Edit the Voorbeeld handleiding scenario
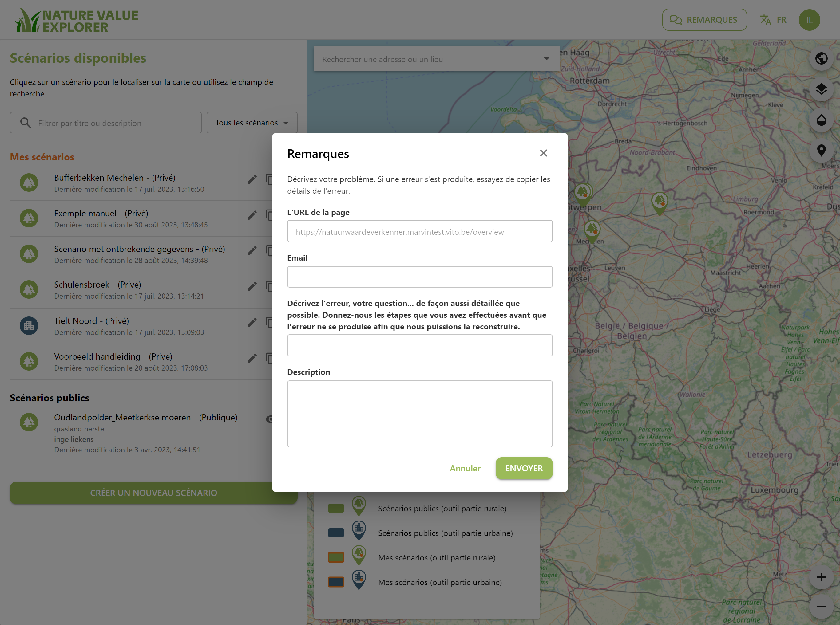This screenshot has width=840, height=625. point(252,358)
